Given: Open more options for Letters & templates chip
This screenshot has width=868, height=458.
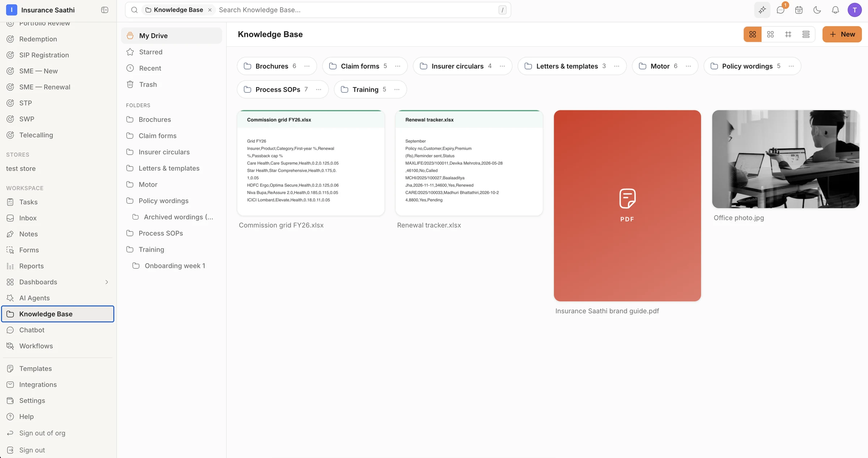Looking at the screenshot, I should [617, 66].
